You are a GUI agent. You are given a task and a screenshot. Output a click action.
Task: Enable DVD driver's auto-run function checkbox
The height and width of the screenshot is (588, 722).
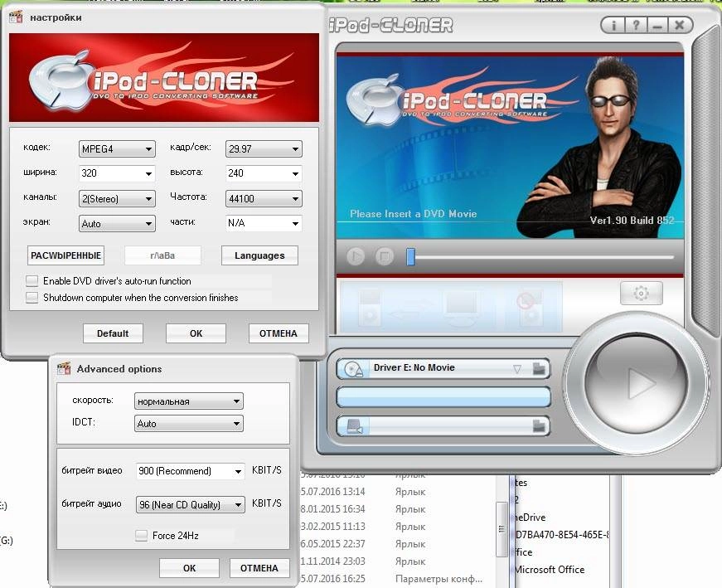pos(31,281)
